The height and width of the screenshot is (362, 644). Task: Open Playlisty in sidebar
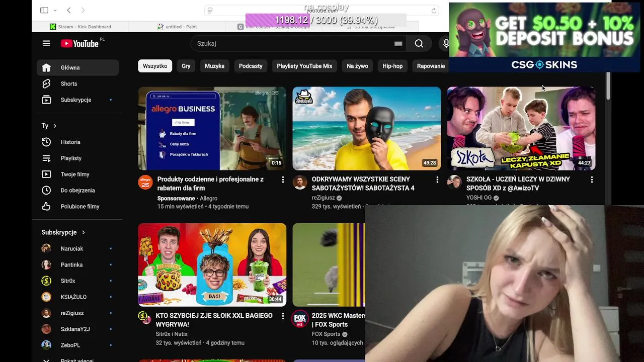click(77, 158)
